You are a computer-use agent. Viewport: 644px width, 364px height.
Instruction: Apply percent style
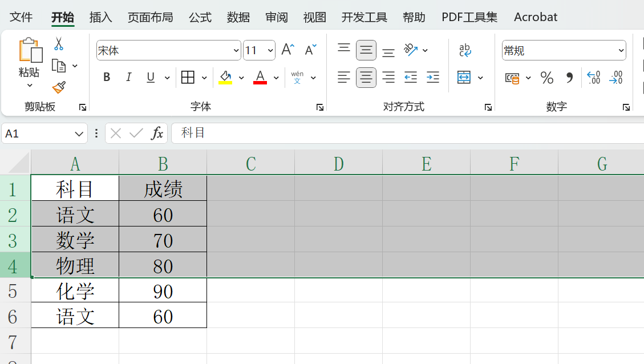pos(546,78)
